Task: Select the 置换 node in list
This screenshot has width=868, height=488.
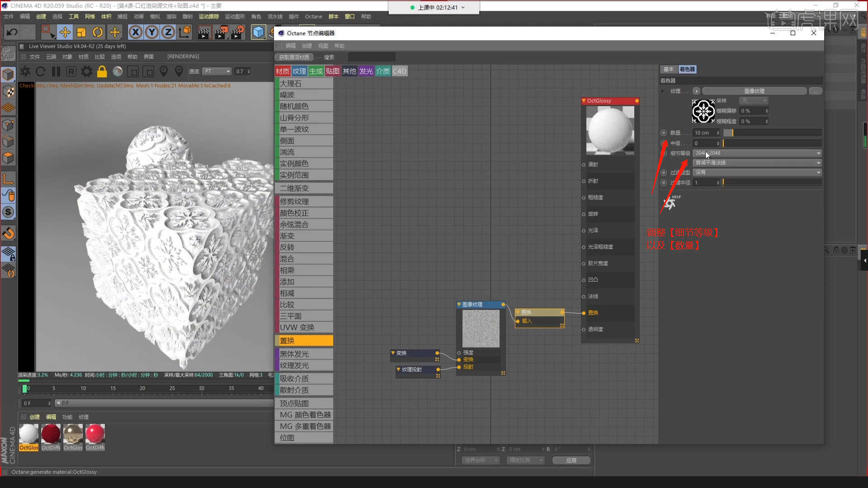Action: point(304,341)
